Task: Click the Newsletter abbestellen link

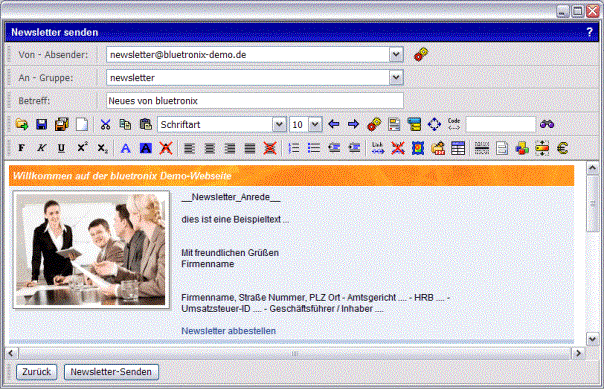Action: coord(228,331)
